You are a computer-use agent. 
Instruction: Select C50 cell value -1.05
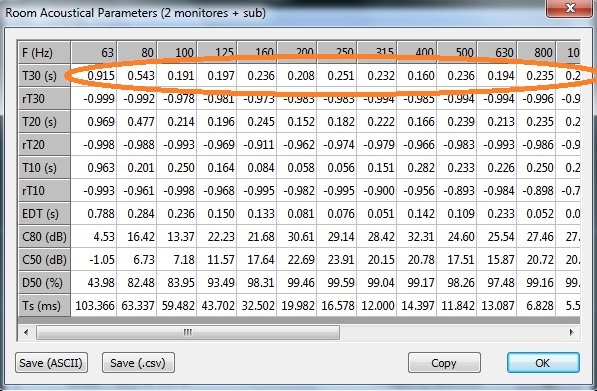click(94, 260)
